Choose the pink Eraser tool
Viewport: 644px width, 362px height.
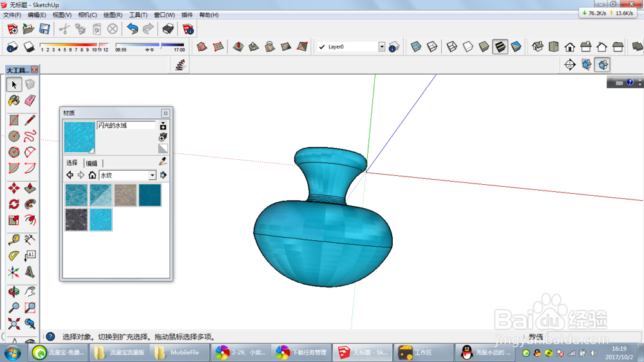tap(30, 100)
